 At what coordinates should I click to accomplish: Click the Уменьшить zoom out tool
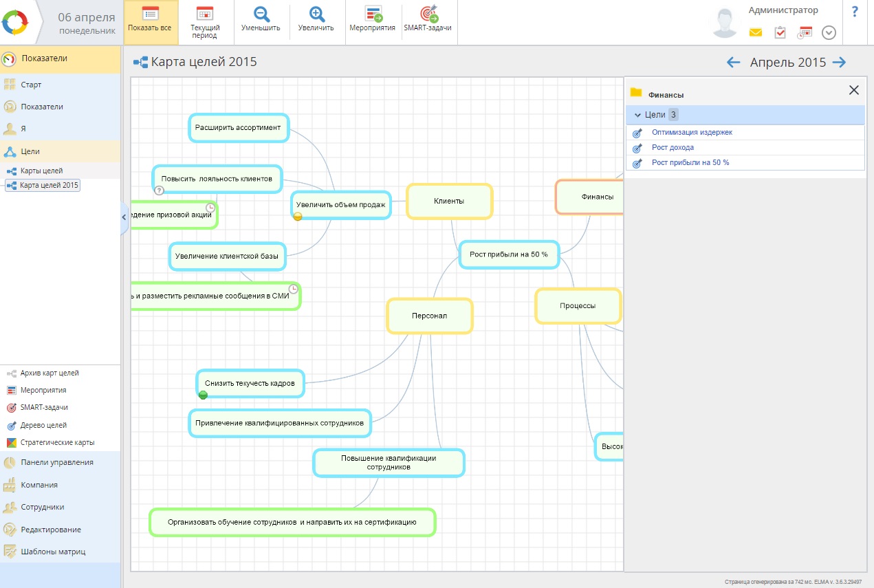pyautogui.click(x=261, y=19)
